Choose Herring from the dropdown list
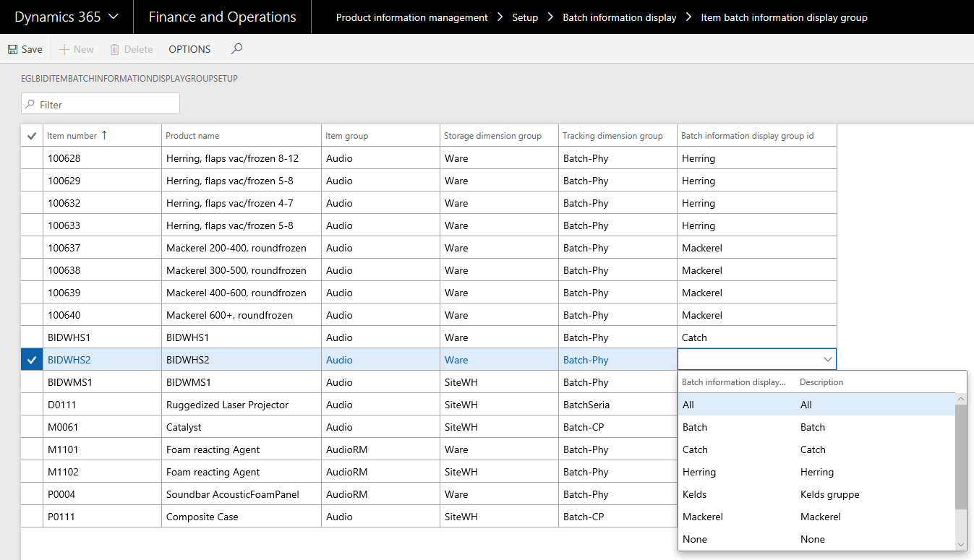The height and width of the screenshot is (560, 974). tap(699, 472)
